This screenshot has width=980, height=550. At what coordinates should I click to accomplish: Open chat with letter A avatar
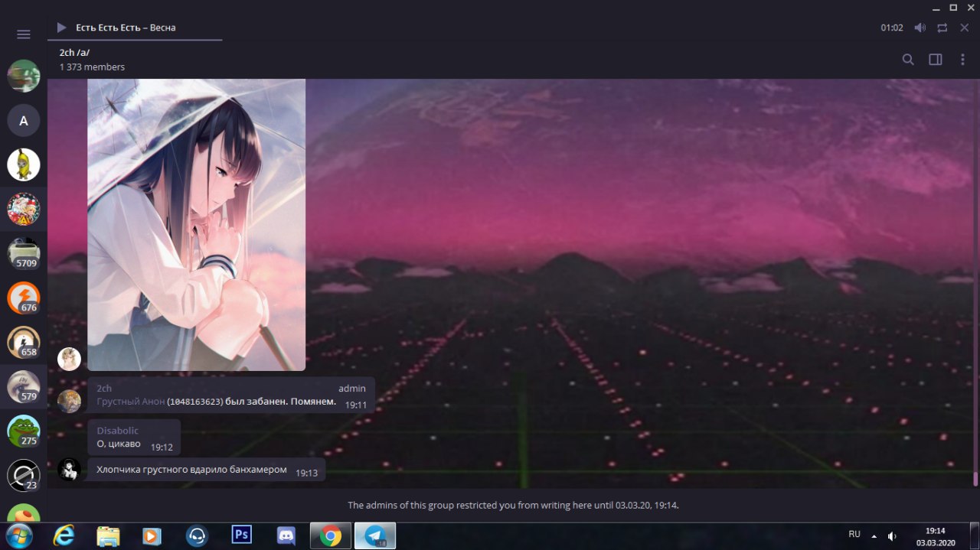click(x=24, y=120)
